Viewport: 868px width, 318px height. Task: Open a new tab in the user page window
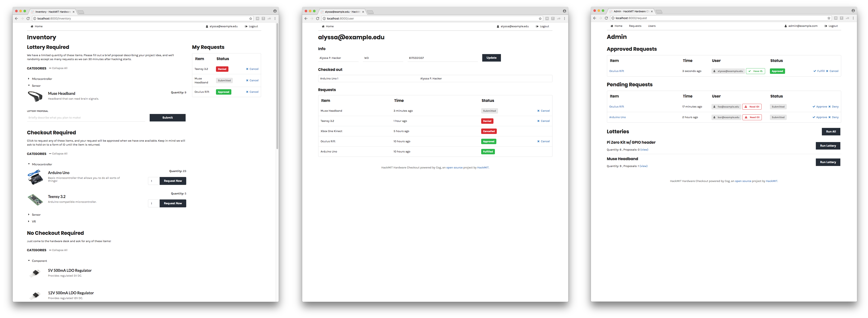370,12
